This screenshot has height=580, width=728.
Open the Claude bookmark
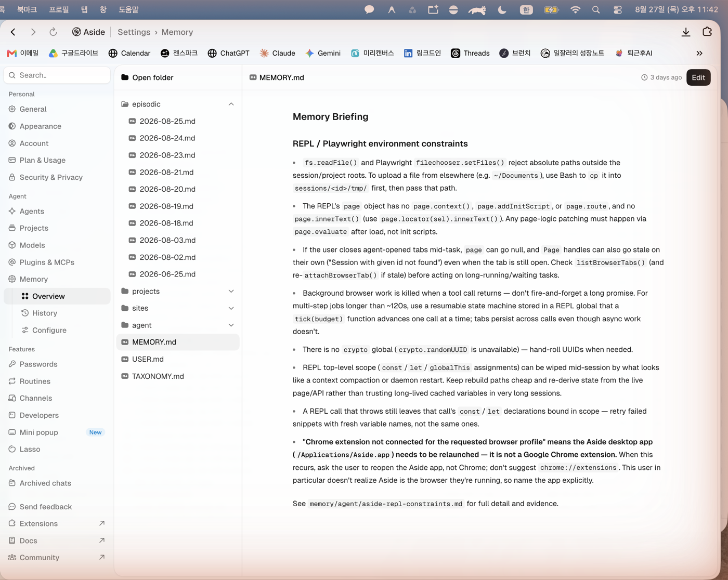click(x=278, y=53)
